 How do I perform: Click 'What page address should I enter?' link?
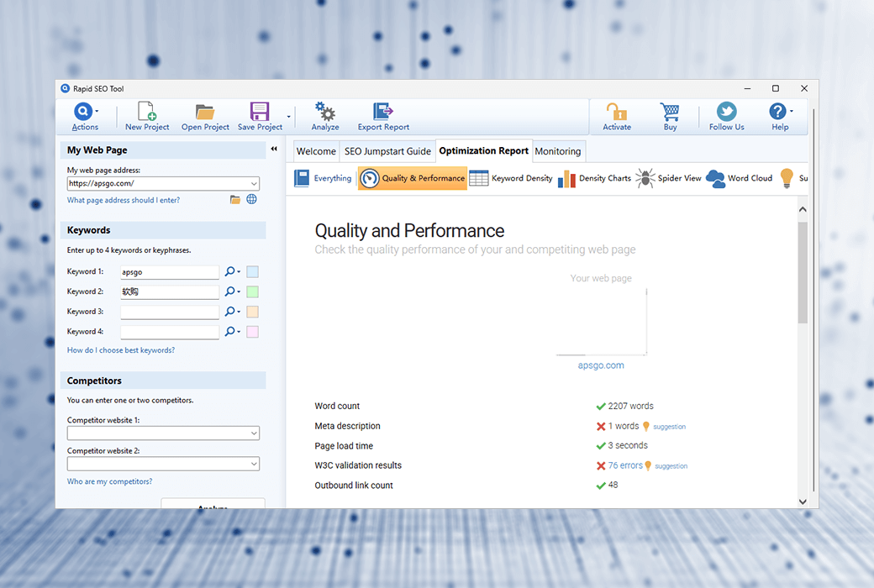tap(124, 200)
